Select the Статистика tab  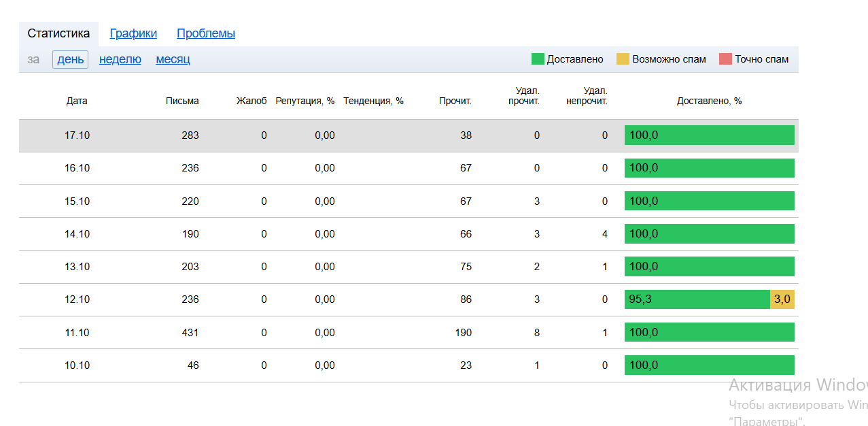point(58,33)
